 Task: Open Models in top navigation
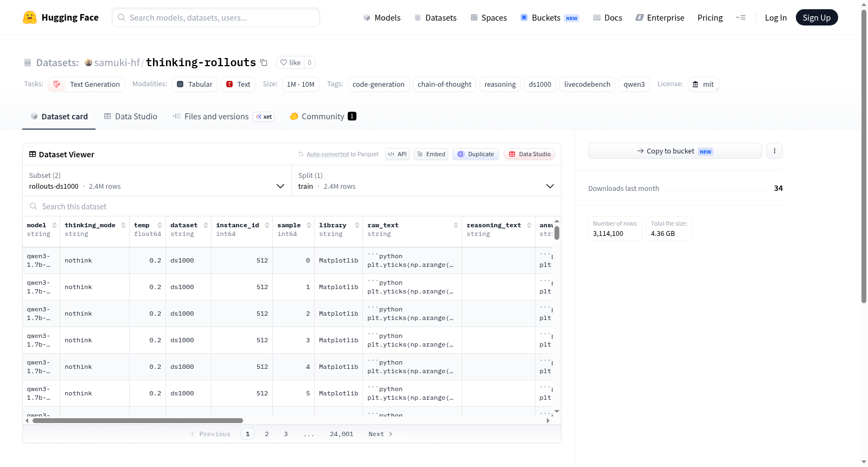pyautogui.click(x=382, y=17)
